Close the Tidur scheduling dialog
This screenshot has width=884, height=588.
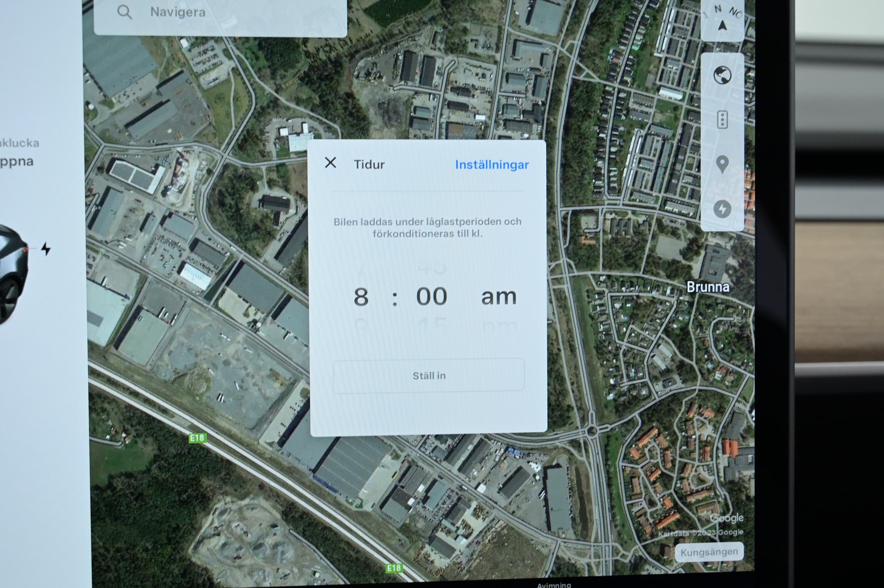[x=330, y=163]
